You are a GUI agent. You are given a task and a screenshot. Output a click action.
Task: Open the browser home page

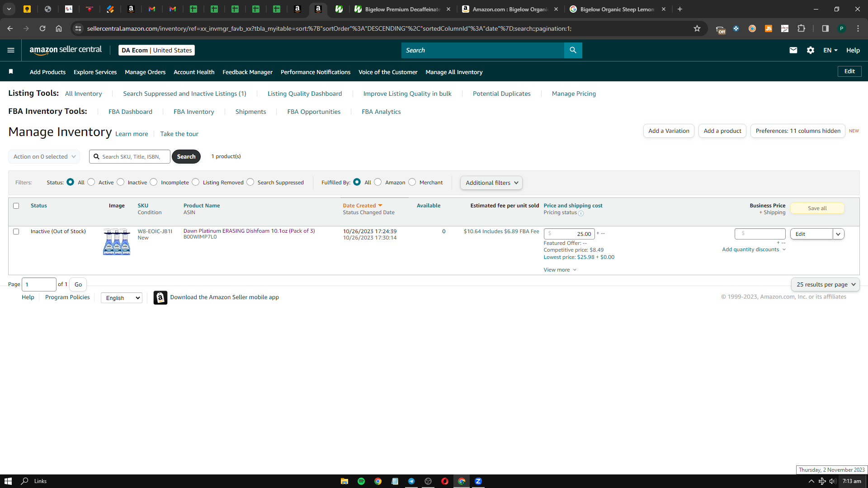click(x=59, y=28)
